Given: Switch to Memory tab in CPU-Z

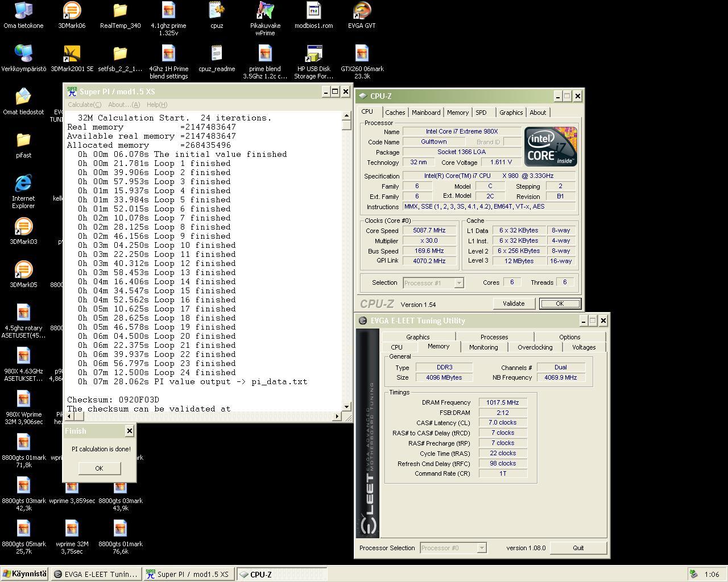Looking at the screenshot, I should point(457,113).
